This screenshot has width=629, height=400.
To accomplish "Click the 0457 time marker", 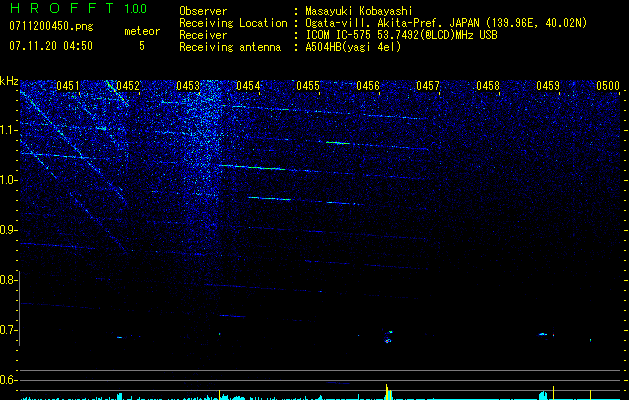I will [x=428, y=86].
